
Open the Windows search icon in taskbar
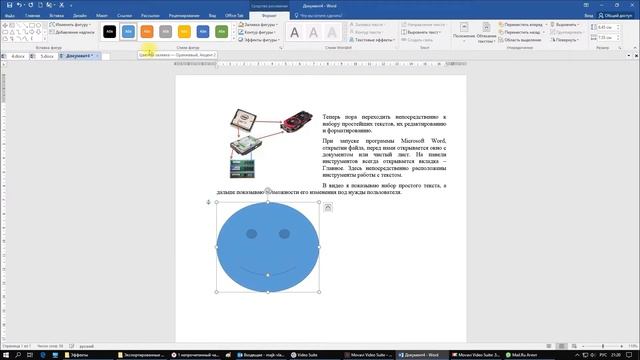[18, 355]
